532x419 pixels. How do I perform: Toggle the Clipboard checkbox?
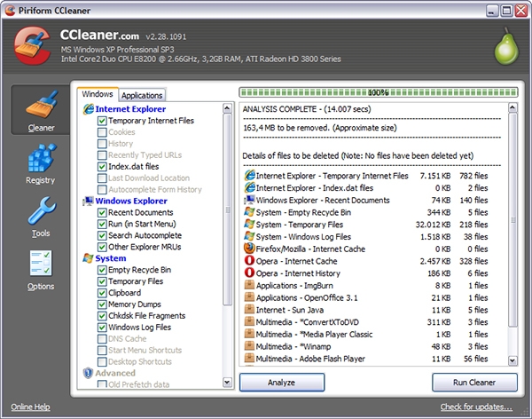click(102, 293)
